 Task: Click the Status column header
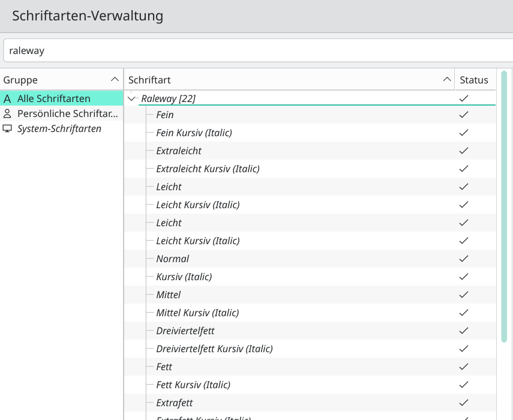(x=475, y=80)
